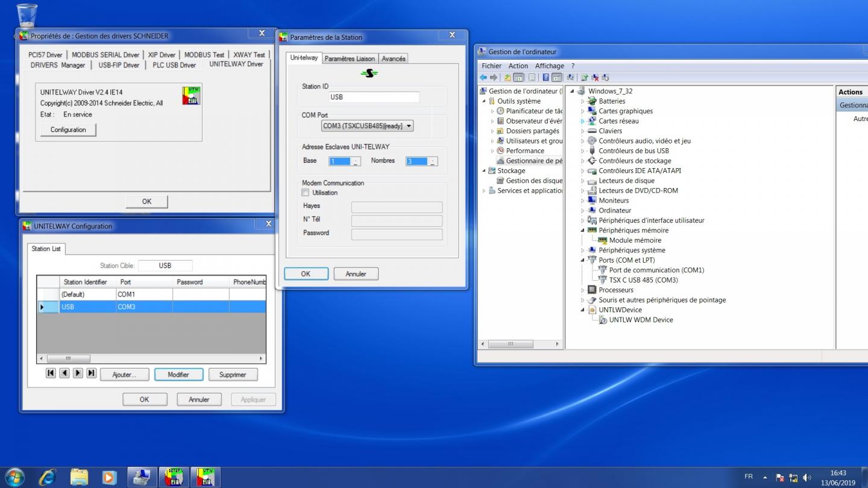Click the next record arrow button
The image size is (868, 488).
pos(78,374)
